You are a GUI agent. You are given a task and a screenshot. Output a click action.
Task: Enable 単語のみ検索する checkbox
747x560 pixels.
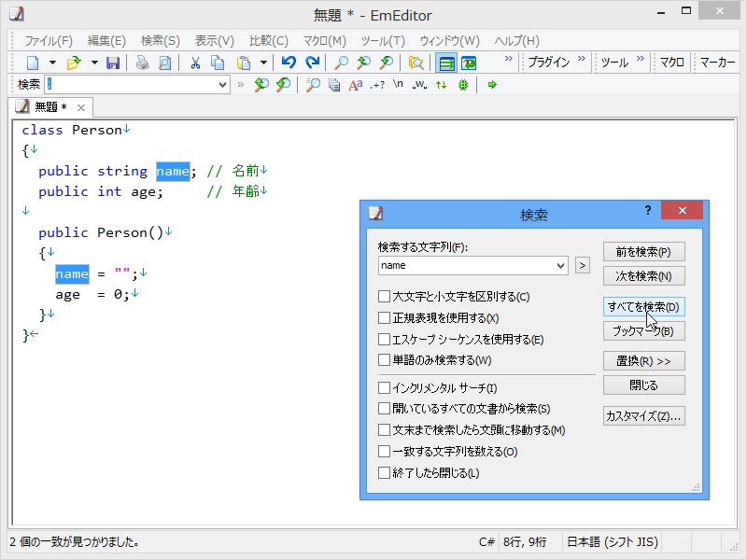(384, 359)
